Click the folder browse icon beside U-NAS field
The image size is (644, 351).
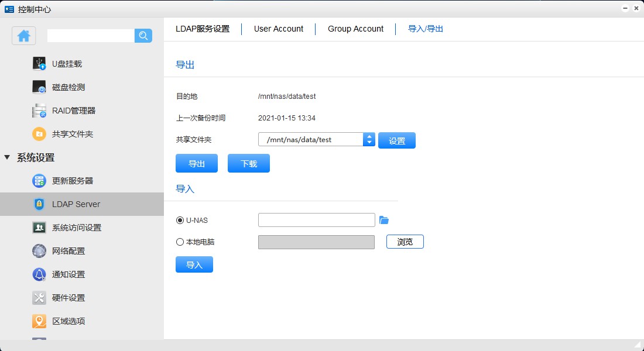(x=384, y=220)
